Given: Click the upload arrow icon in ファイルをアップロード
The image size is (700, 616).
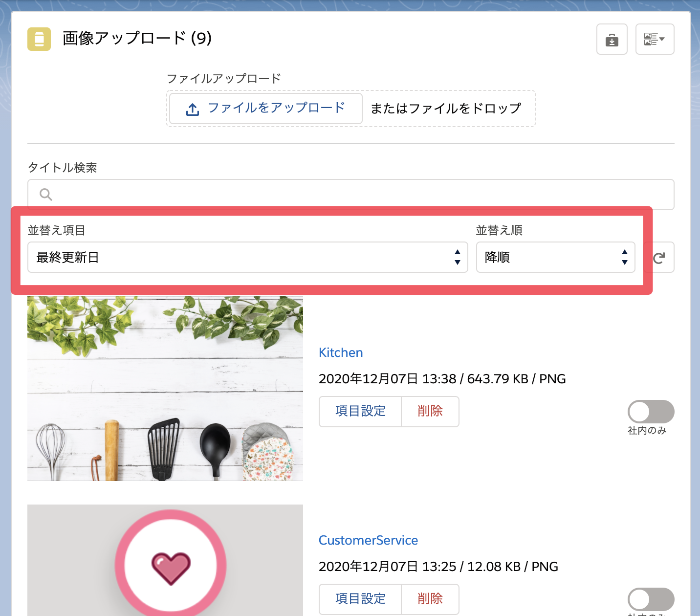Looking at the screenshot, I should (x=193, y=110).
